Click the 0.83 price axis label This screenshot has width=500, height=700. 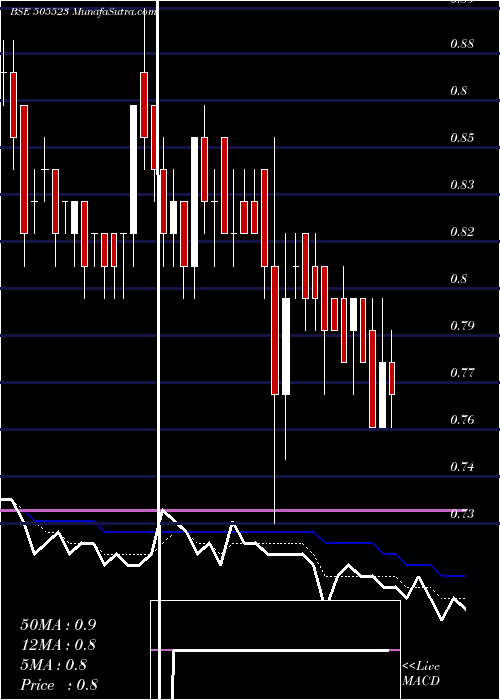pos(462,185)
